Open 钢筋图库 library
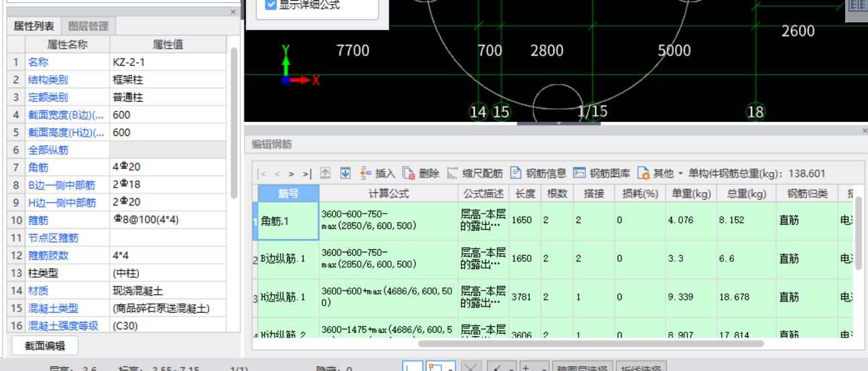 point(601,173)
